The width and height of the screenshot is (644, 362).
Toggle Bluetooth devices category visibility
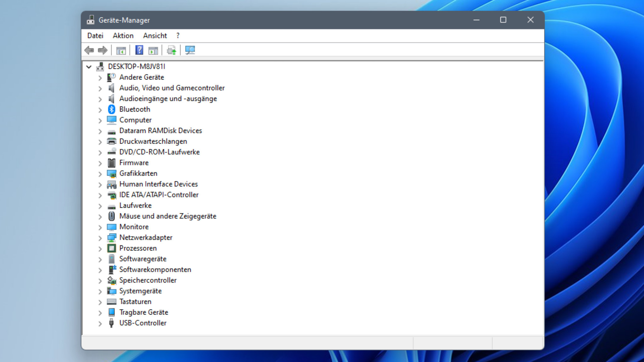coord(99,109)
